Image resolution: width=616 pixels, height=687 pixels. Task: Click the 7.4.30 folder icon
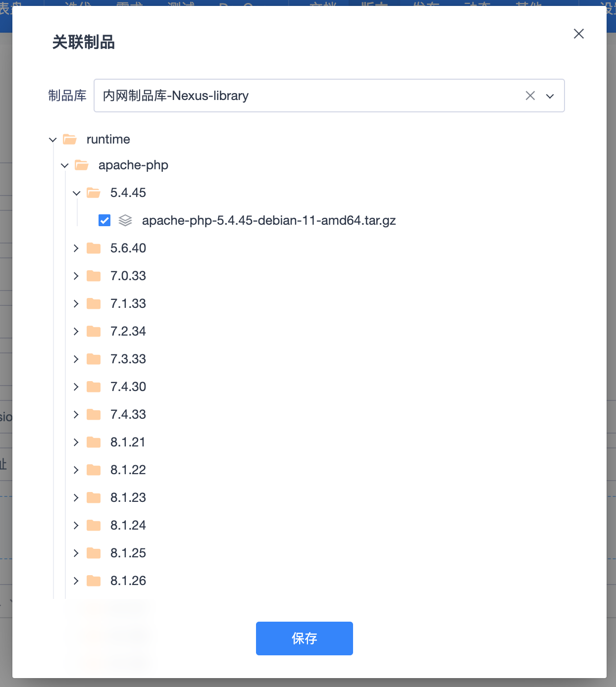pyautogui.click(x=94, y=387)
